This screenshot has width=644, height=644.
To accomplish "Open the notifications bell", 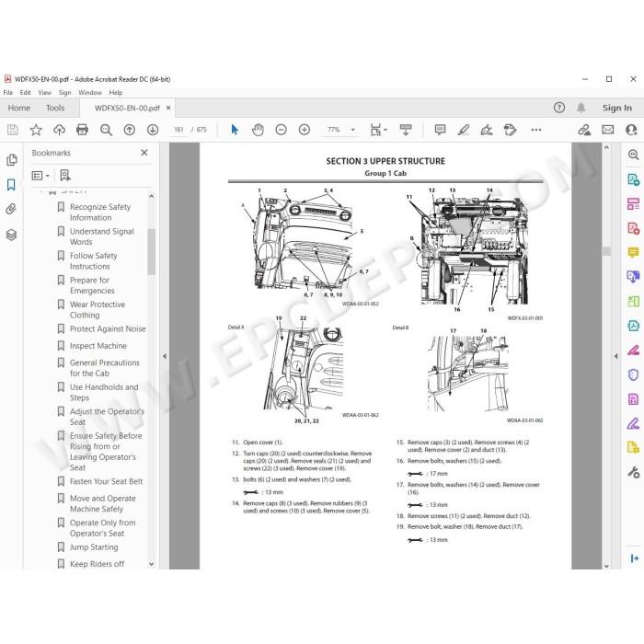I will click(x=581, y=108).
